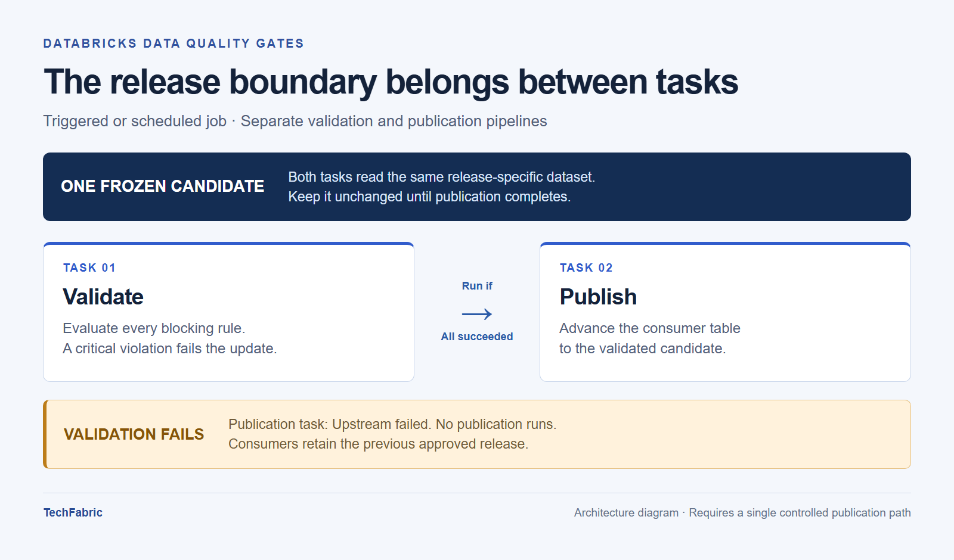Image resolution: width=954 pixels, height=560 pixels.
Task: Click the 'Architecture diagram' footer note
Action: coord(626,512)
